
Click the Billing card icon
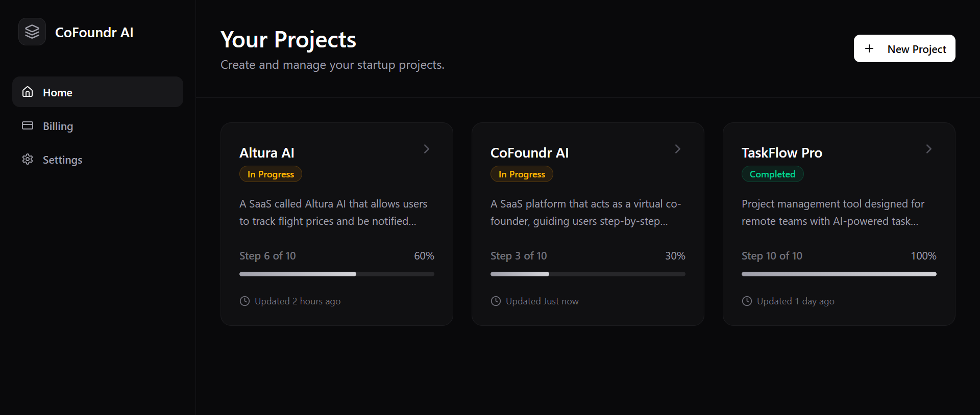(x=28, y=126)
